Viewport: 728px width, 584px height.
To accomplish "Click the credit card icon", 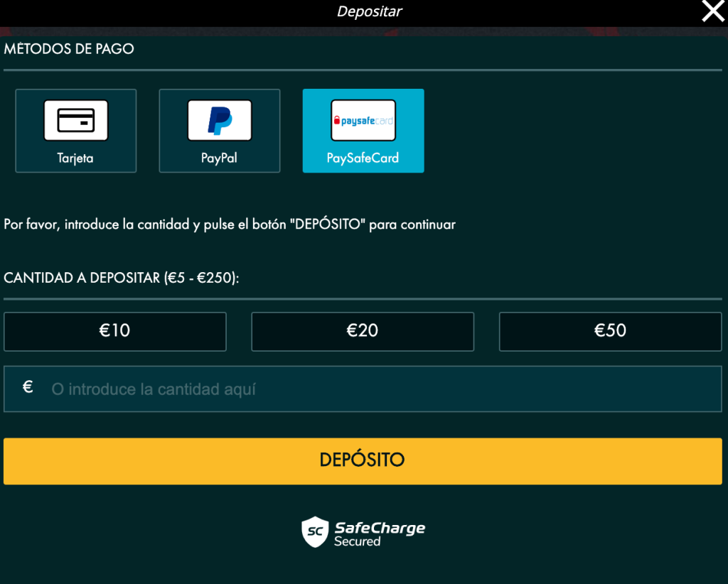I will tap(75, 121).
